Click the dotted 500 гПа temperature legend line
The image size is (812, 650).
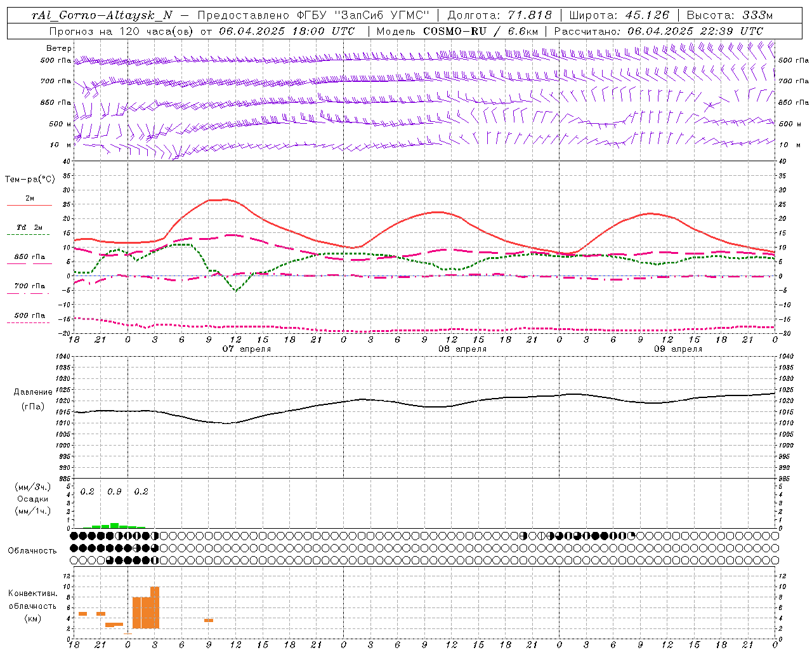tap(28, 322)
